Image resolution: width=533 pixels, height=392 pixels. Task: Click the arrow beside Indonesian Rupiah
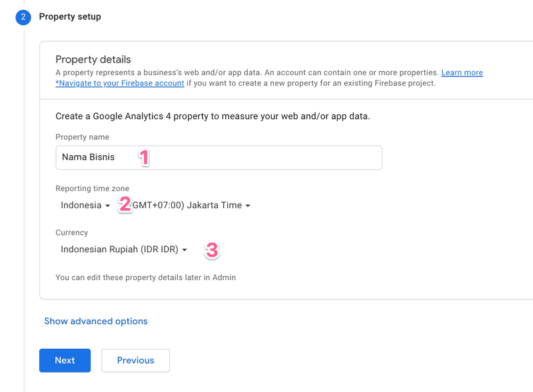(x=185, y=250)
